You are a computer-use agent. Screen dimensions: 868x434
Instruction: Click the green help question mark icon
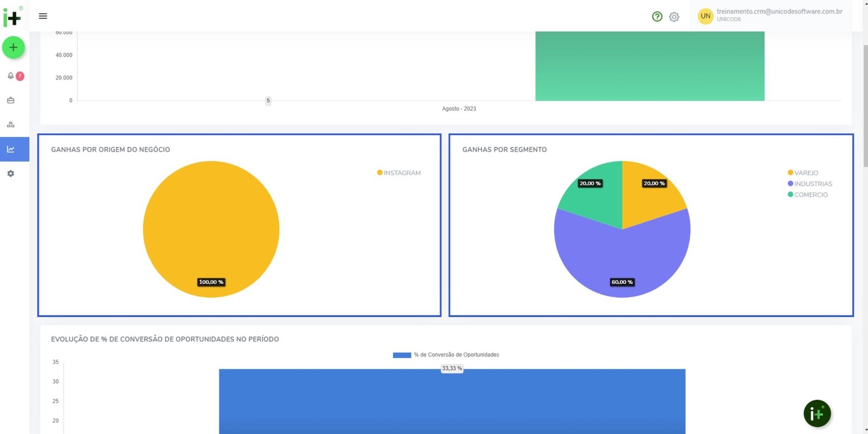click(657, 17)
